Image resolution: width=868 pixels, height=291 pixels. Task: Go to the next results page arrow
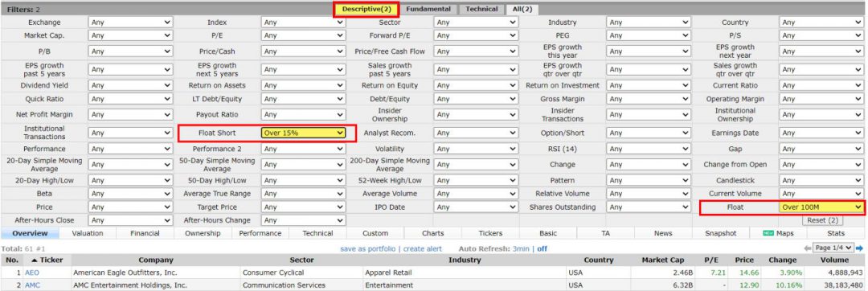(860, 248)
